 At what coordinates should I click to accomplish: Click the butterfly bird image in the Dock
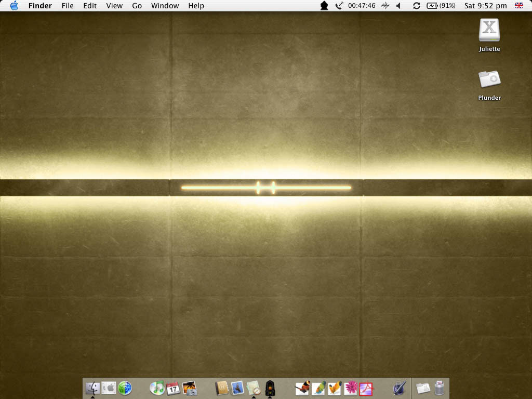click(302, 388)
